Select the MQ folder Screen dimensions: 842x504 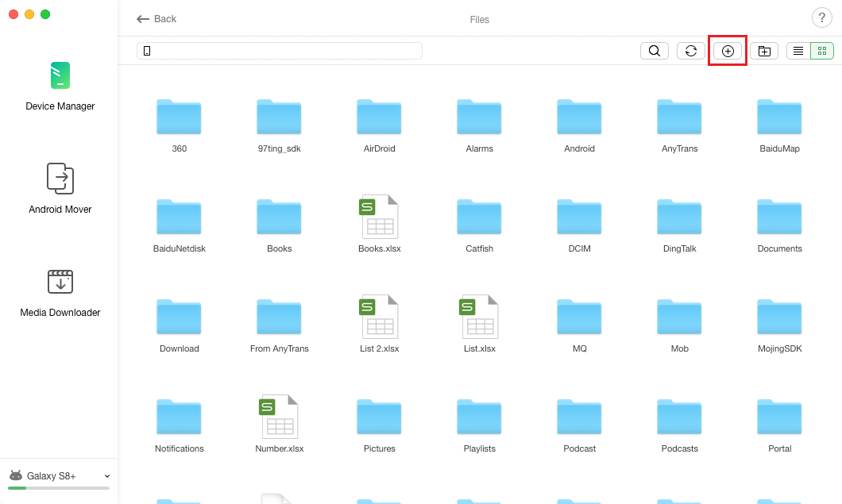[579, 317]
